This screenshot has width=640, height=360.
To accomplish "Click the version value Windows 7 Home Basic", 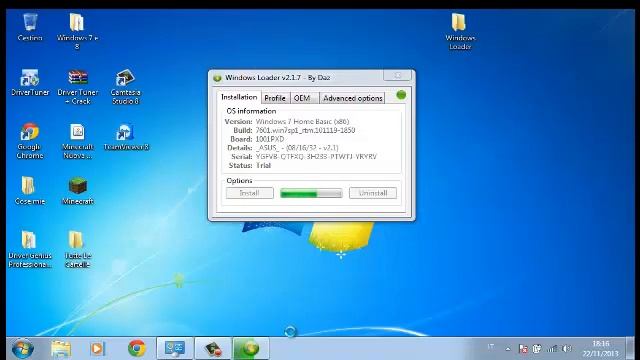I will point(302,121).
